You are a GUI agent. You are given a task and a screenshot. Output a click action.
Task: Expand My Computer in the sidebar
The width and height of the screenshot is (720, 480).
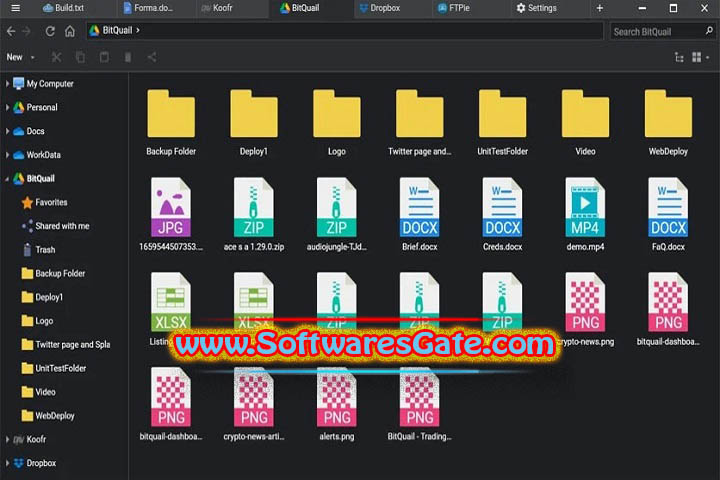(x=7, y=84)
